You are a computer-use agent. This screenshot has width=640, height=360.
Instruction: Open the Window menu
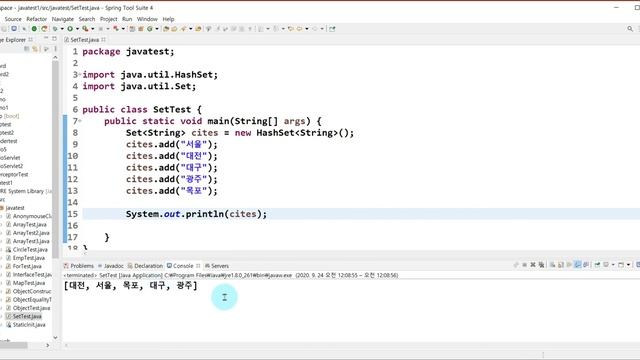[147, 19]
